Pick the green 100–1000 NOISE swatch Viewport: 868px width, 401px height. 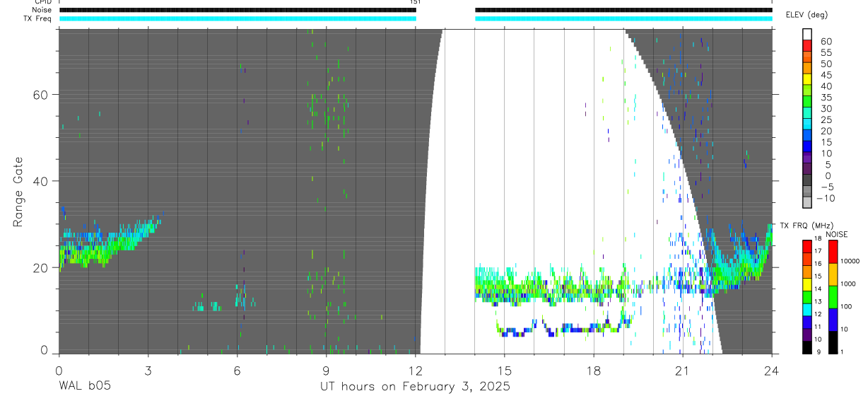pos(833,296)
